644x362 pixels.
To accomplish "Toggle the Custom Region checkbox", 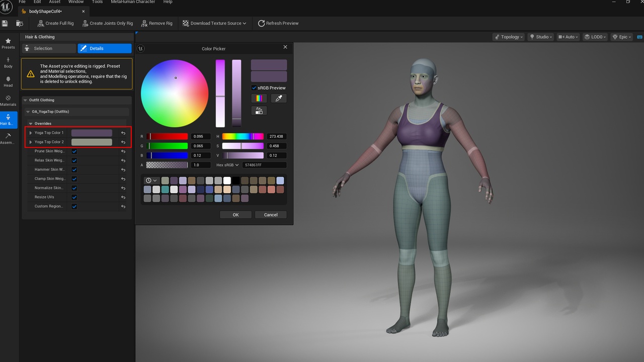I will (x=74, y=207).
